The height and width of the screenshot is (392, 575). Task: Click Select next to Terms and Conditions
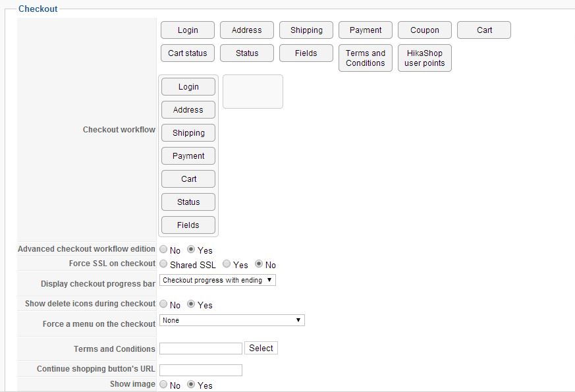tap(261, 348)
